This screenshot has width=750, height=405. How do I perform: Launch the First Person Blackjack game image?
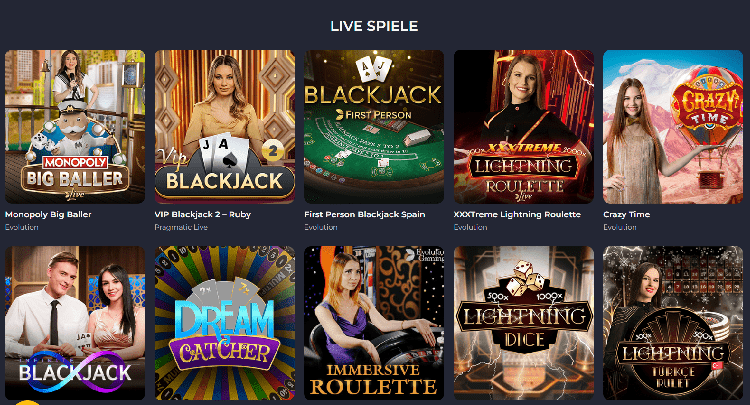click(x=374, y=127)
